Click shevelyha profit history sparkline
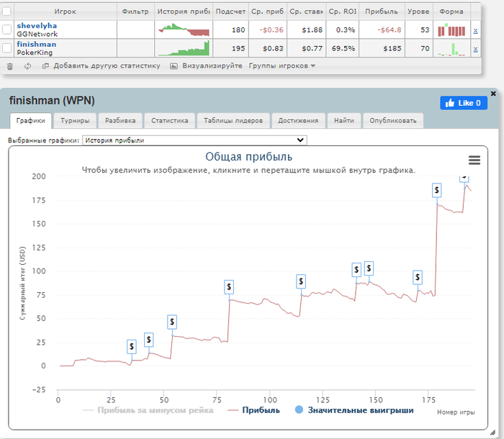This screenshot has width=504, height=439. point(184,30)
